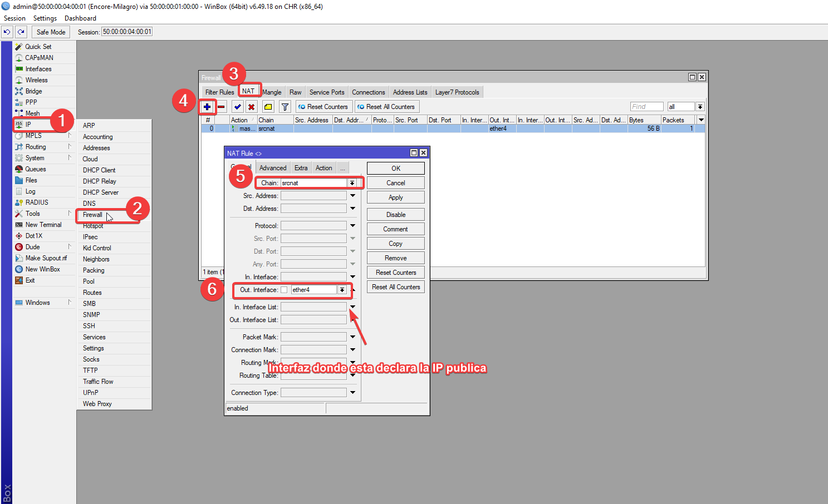Click the blue plus add rule icon

207,107
